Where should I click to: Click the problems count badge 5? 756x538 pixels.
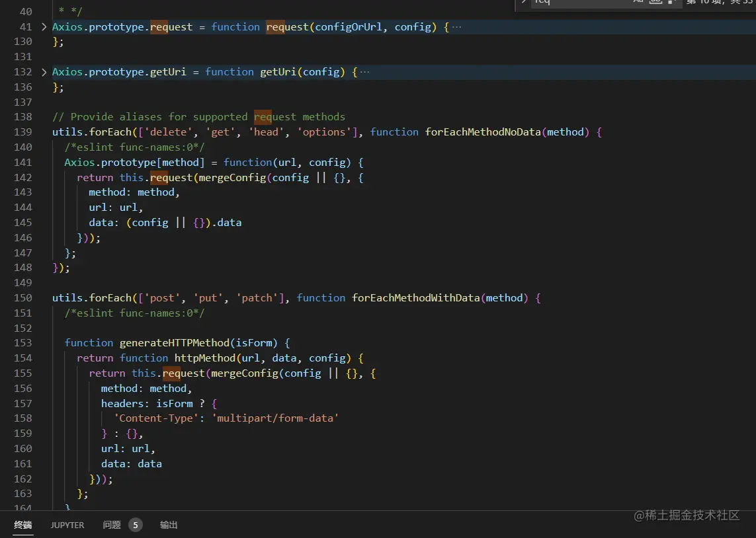(x=136, y=525)
